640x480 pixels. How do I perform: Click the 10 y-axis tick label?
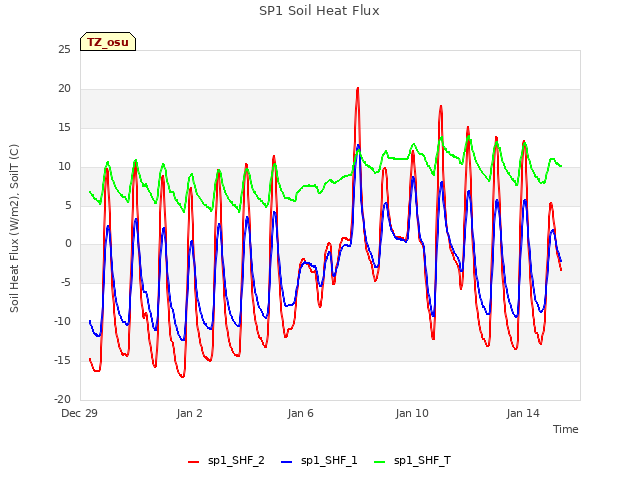(64, 167)
